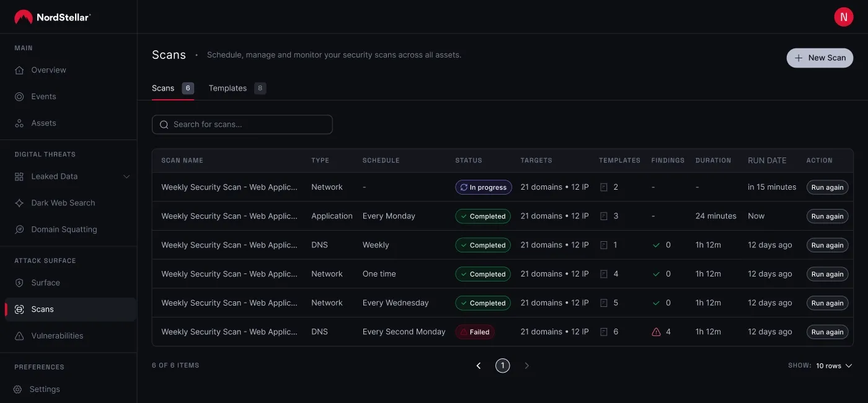This screenshot has height=403, width=868.
Task: Open the Vulnerabilities section
Action: (58, 335)
